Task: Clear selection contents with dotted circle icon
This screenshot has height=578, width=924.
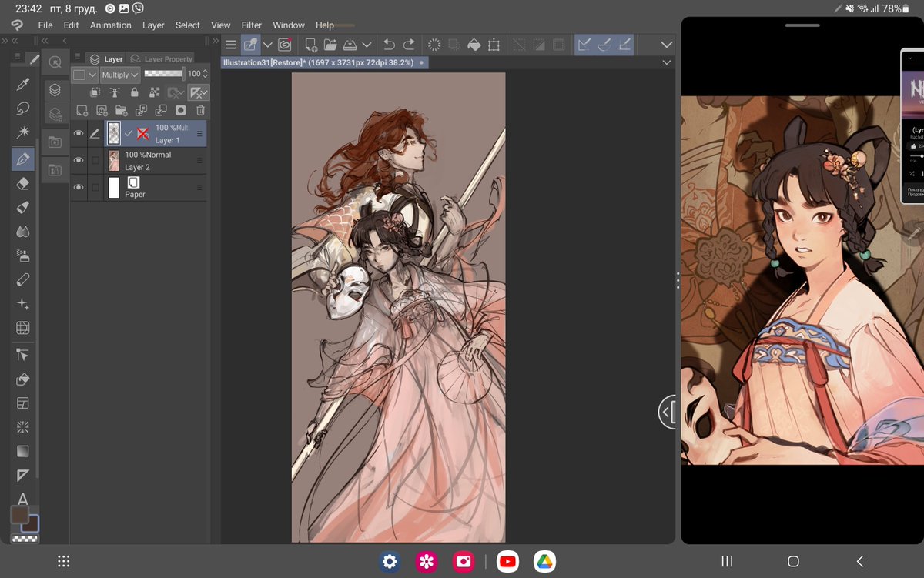Action: coord(434,45)
